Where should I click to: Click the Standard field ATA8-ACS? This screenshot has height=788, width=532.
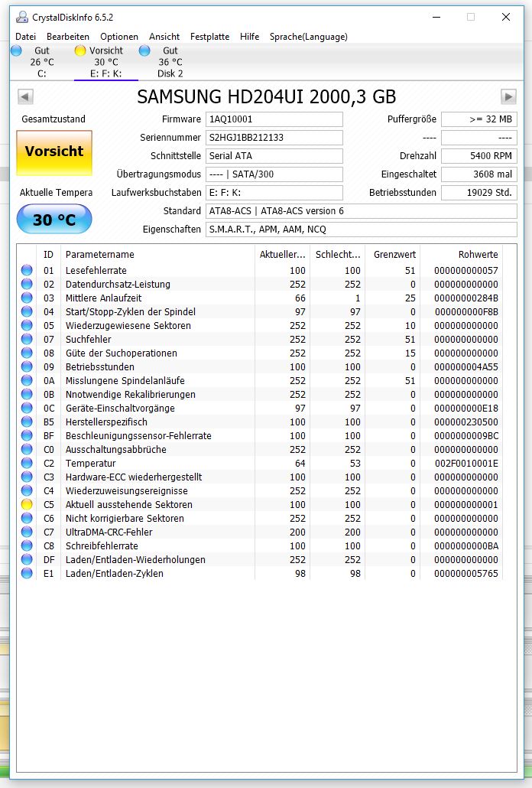point(362,211)
